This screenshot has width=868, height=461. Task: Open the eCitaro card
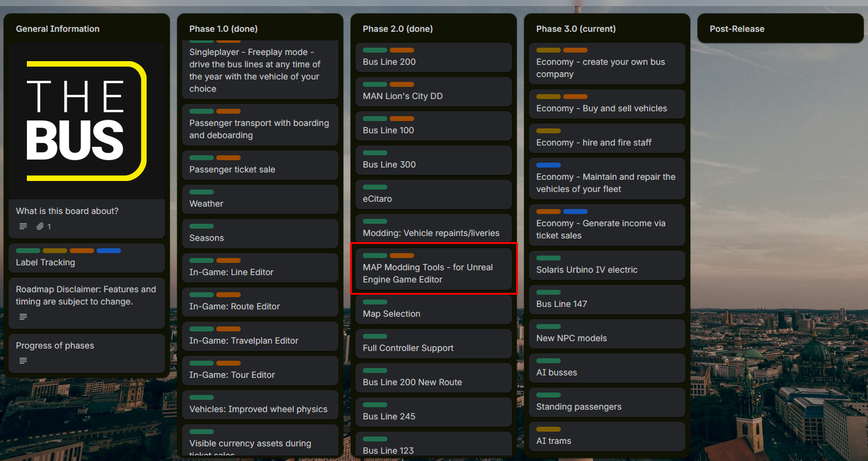[434, 194]
